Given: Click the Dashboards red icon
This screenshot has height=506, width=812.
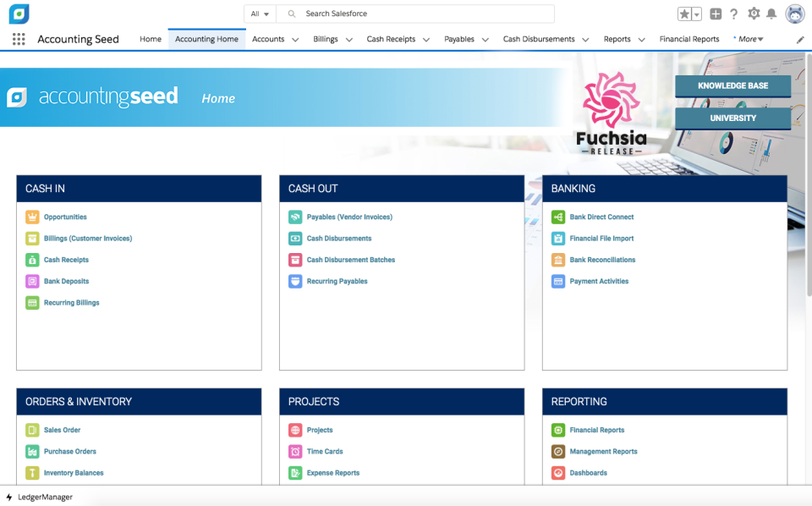Looking at the screenshot, I should click(x=558, y=473).
